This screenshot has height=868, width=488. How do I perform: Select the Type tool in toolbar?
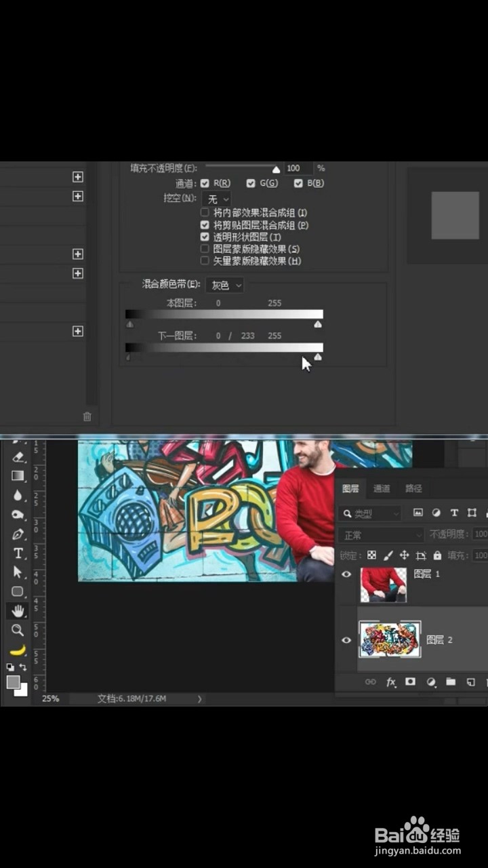click(18, 553)
